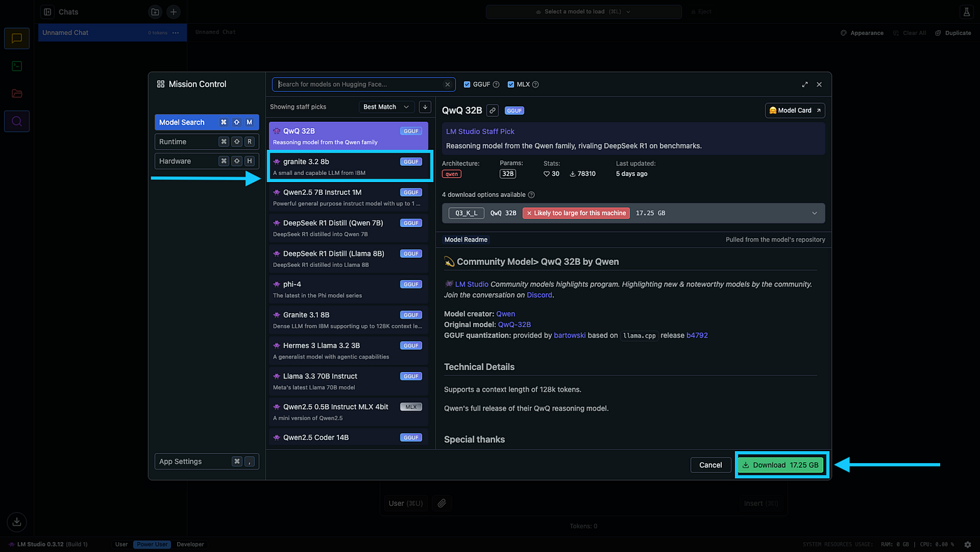
Task: Create a new chat folder
Action: click(x=155, y=12)
